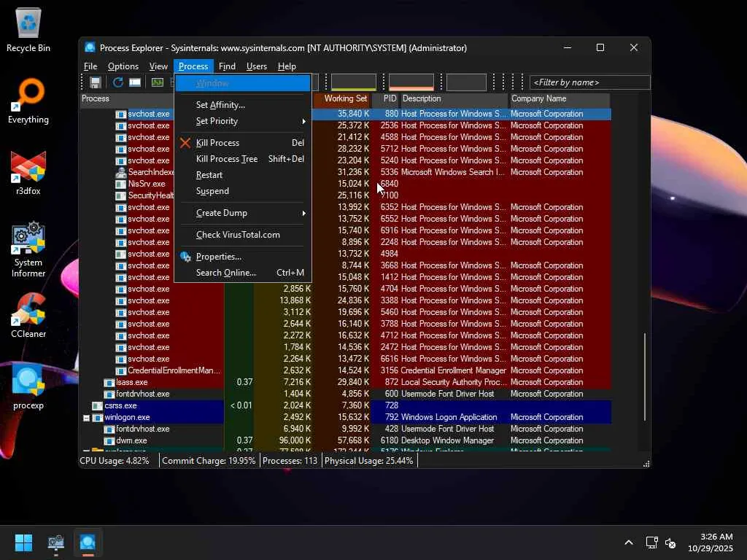Click Commit Charge 19.95% status entry
The image size is (747, 560).
[209, 461]
